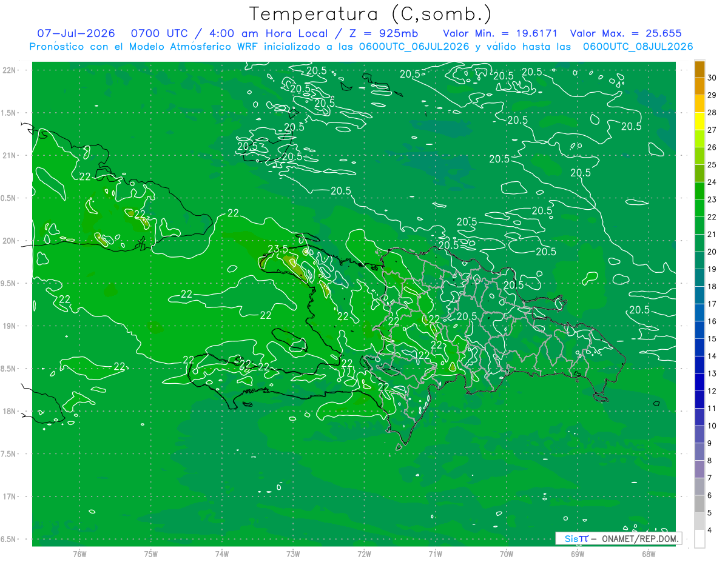Click the white swatch below colorbar label 4

click(699, 539)
